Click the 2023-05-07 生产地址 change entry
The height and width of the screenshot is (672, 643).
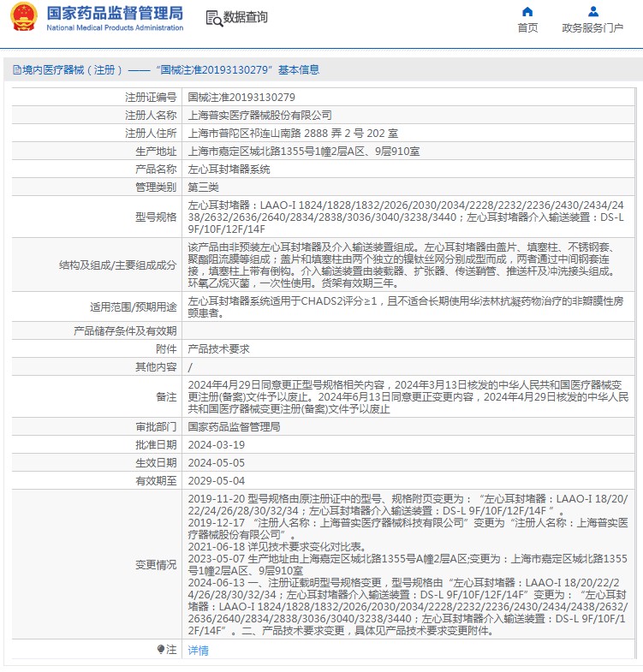[x=408, y=565]
